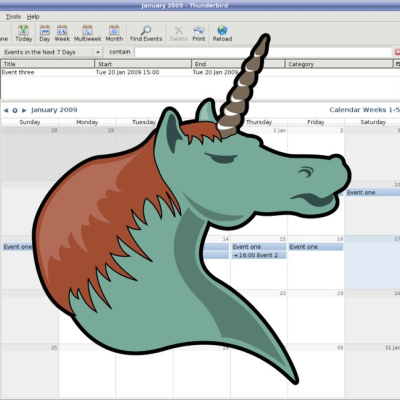Select '16:00 Event 2' on Thursday
The image size is (400, 400).
point(259,255)
